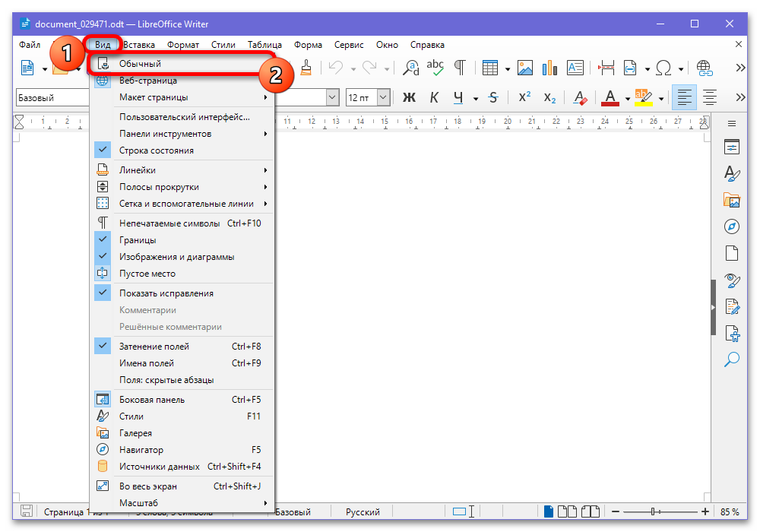Uncheck Границы in the View menu

[x=182, y=240]
